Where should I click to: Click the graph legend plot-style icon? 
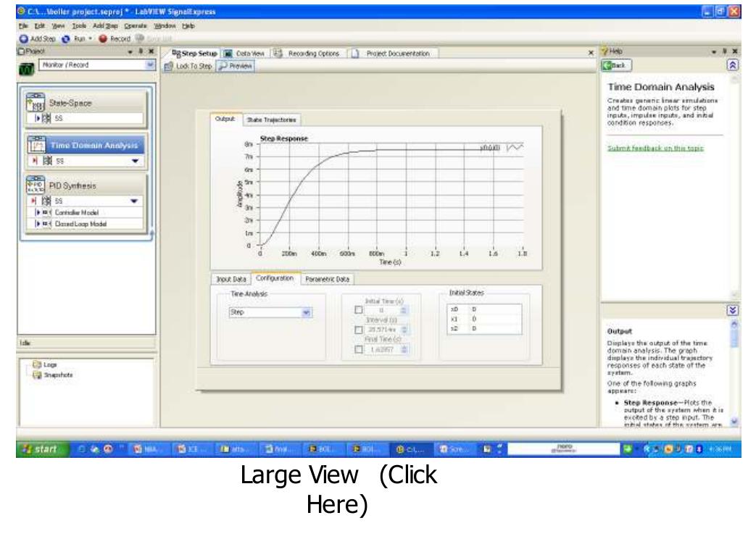click(x=515, y=147)
